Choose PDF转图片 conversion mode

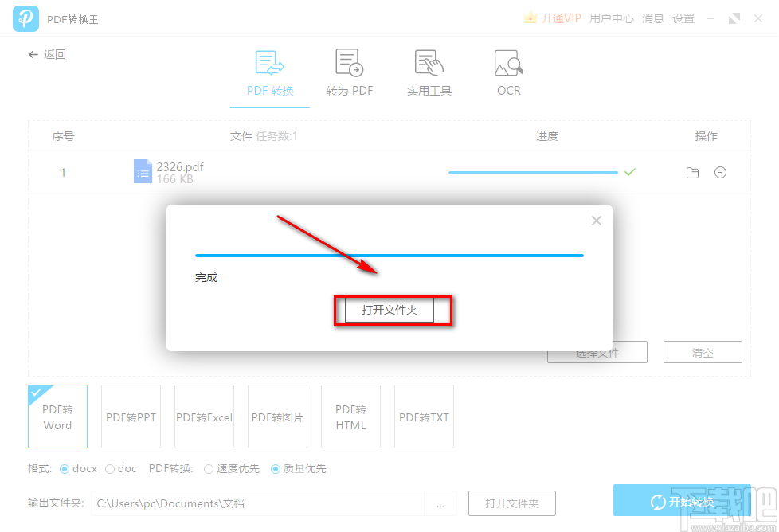(277, 416)
